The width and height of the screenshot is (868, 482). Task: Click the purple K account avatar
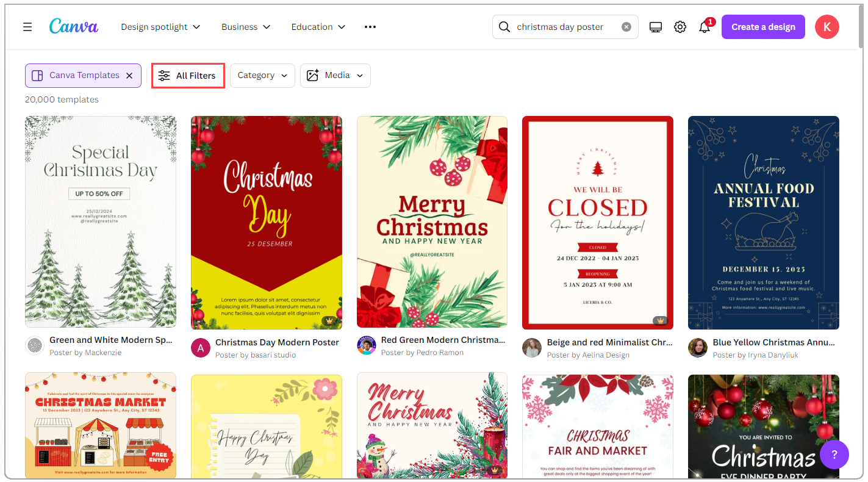(x=827, y=26)
